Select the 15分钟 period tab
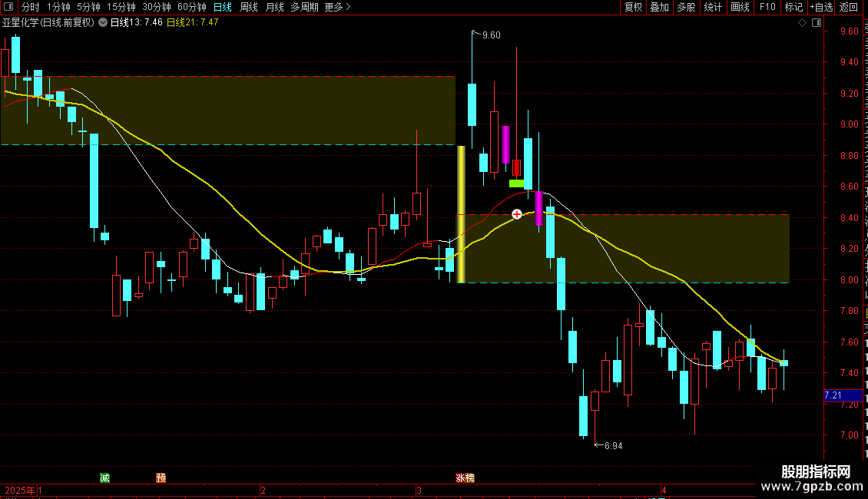The width and height of the screenshot is (868, 499). tap(121, 7)
